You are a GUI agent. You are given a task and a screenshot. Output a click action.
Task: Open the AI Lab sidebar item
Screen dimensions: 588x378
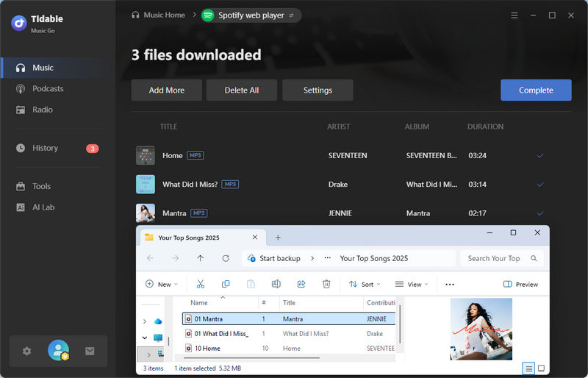[x=43, y=207]
